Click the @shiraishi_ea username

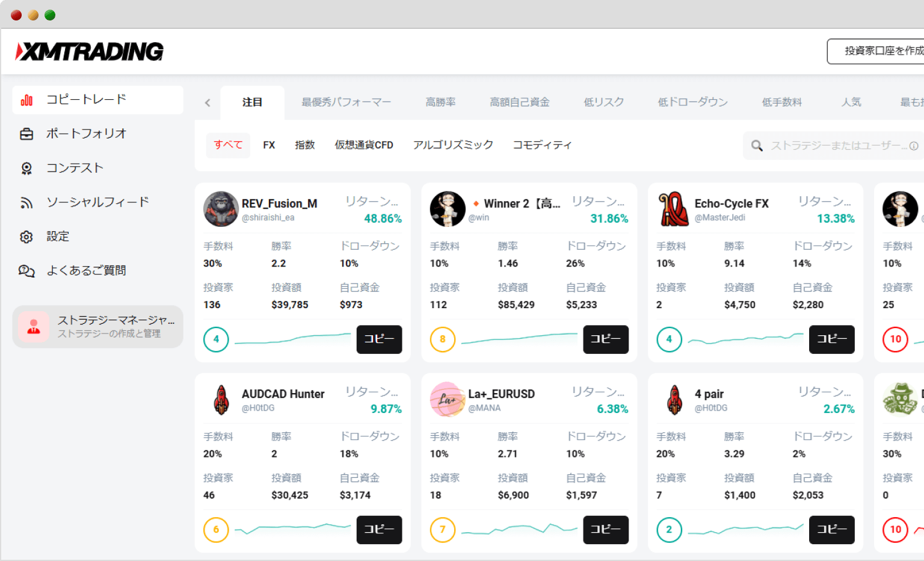(268, 218)
